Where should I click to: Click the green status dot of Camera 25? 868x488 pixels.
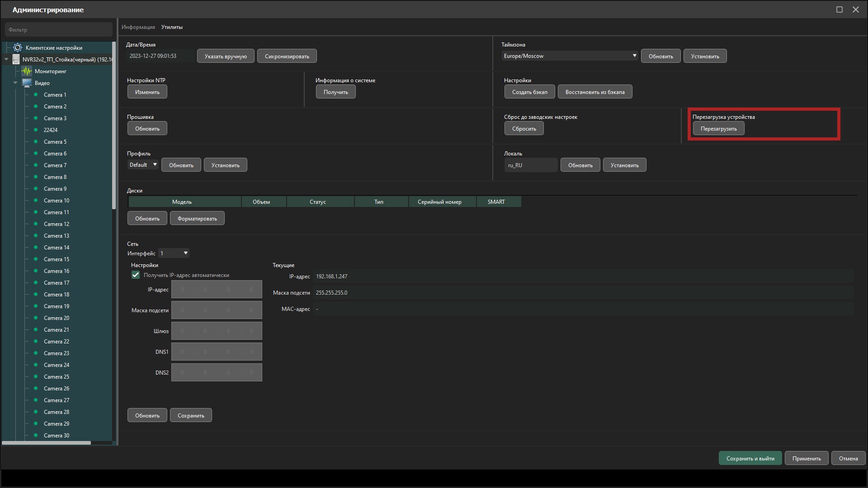[36, 376]
